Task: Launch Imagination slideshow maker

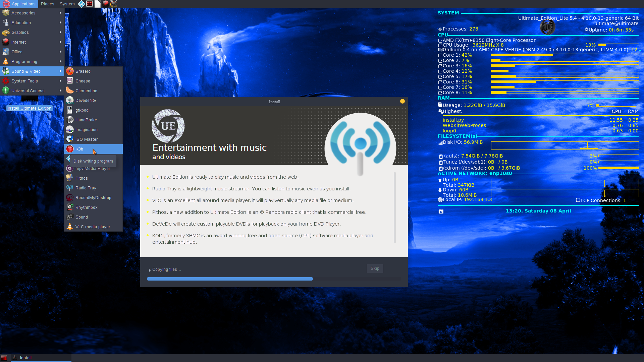Action: point(94,129)
